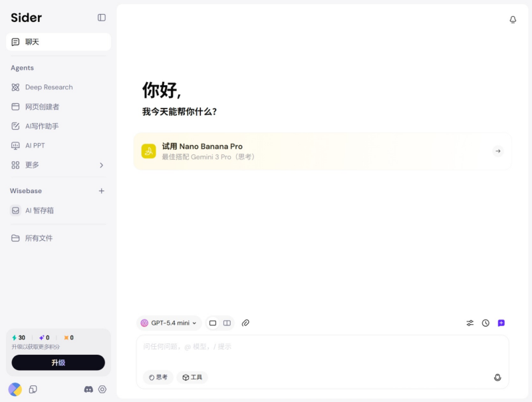This screenshot has height=402, width=532.
Task: Collapse the sidebar using the panel icon
Action: [x=102, y=18]
